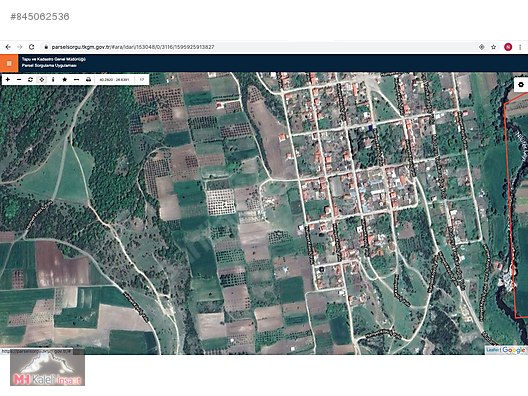Click the location permission icon in address bar

pyautogui.click(x=482, y=47)
